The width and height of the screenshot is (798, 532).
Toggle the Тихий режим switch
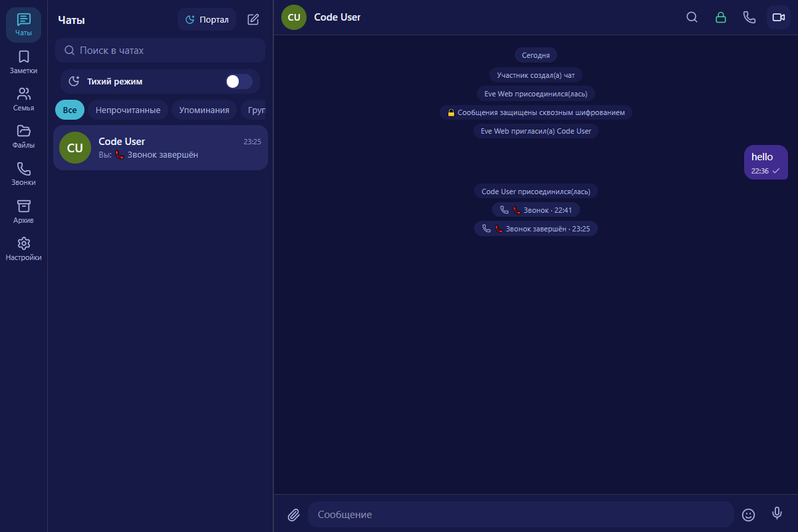click(239, 81)
